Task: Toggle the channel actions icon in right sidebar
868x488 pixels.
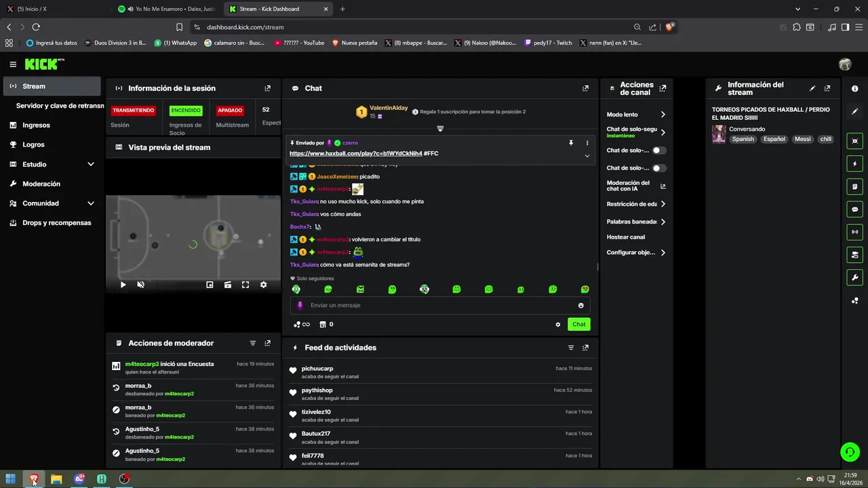Action: point(855,255)
